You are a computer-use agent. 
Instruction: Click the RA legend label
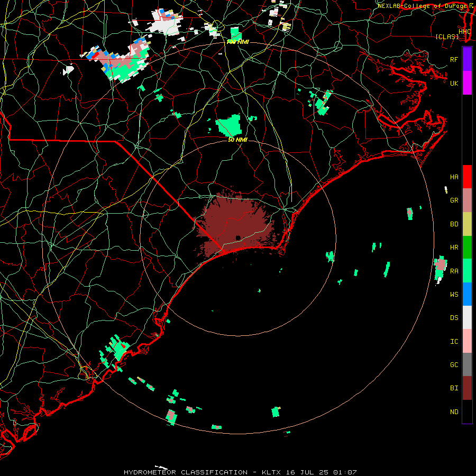(x=454, y=271)
